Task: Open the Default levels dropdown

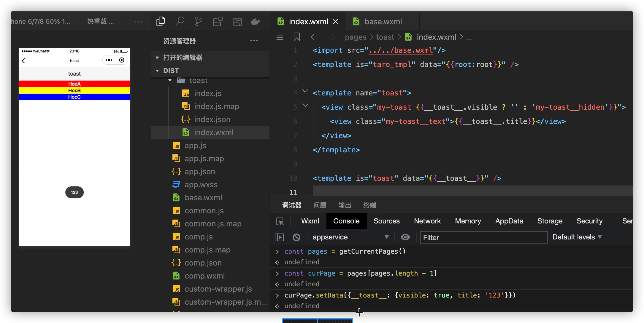Action: 577,237
